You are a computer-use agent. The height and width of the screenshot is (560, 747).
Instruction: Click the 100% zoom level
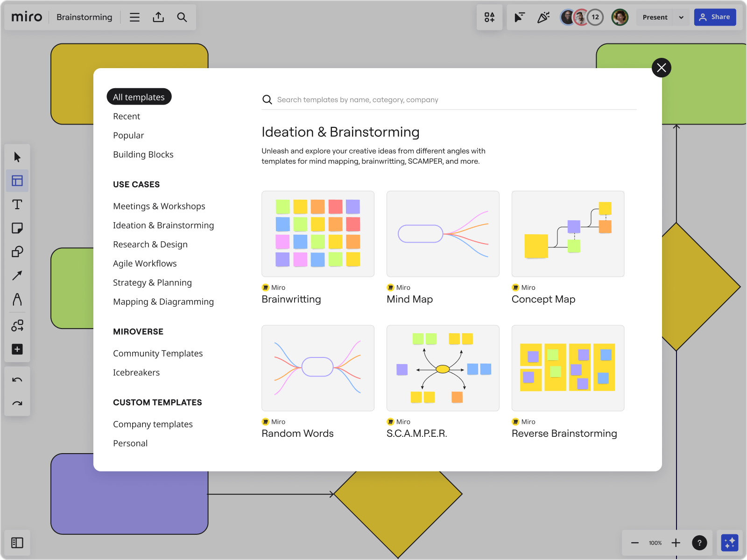[x=655, y=543]
